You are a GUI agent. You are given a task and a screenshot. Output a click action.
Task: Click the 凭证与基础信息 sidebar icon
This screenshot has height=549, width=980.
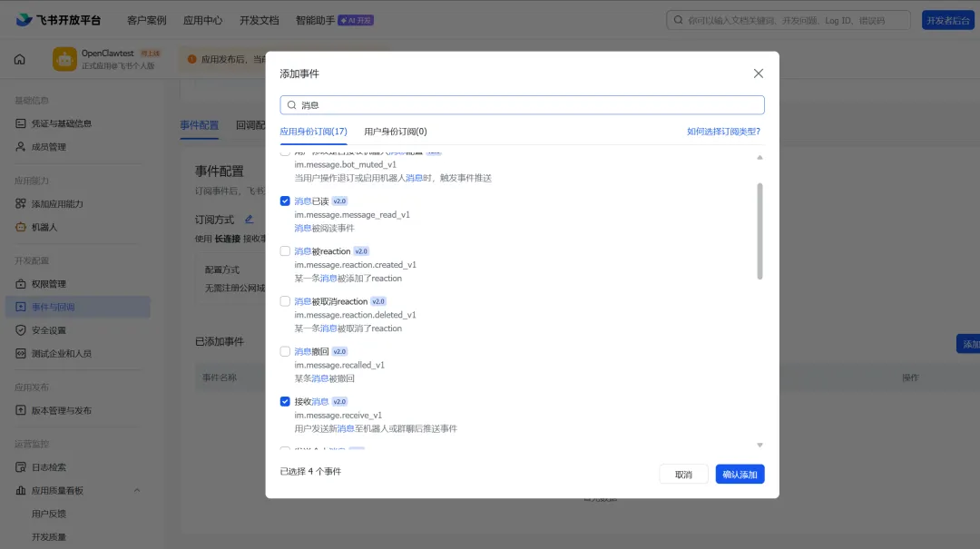pos(21,123)
